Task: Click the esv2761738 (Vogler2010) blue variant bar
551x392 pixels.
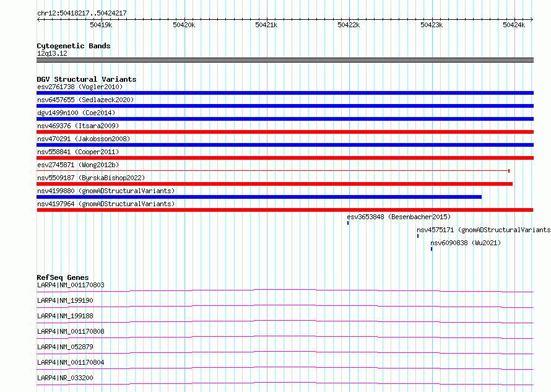Action: (x=285, y=93)
